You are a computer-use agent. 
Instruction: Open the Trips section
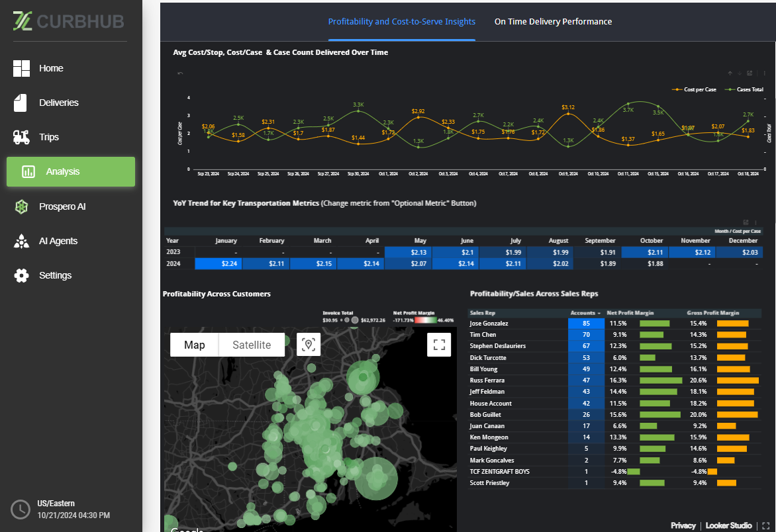[x=48, y=137]
